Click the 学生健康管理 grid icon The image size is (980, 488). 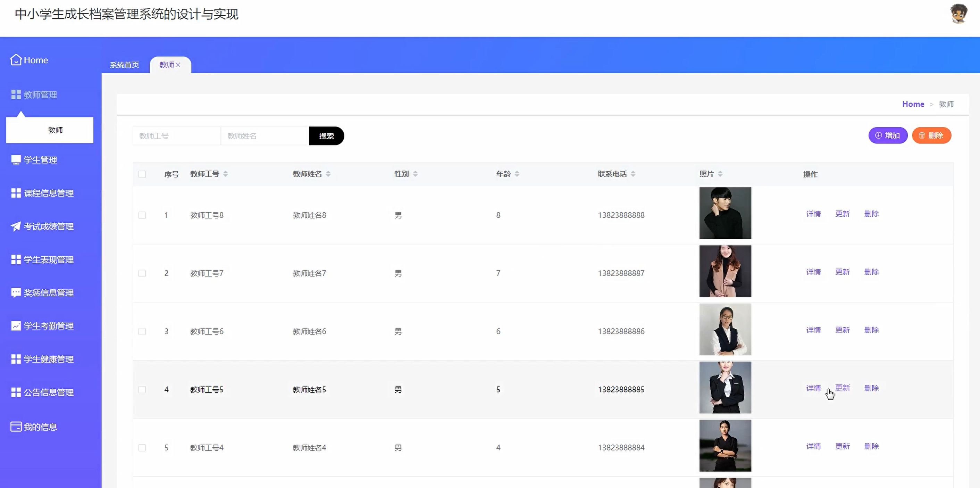pyautogui.click(x=16, y=359)
